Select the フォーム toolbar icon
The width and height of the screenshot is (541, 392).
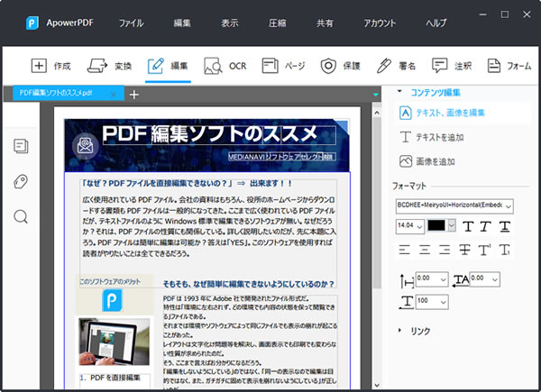pyautogui.click(x=494, y=66)
